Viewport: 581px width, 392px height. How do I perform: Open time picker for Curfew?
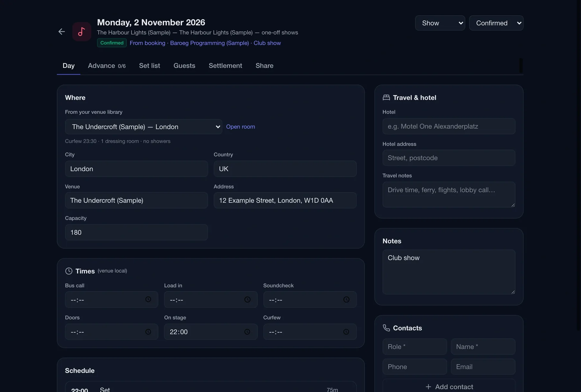(346, 332)
